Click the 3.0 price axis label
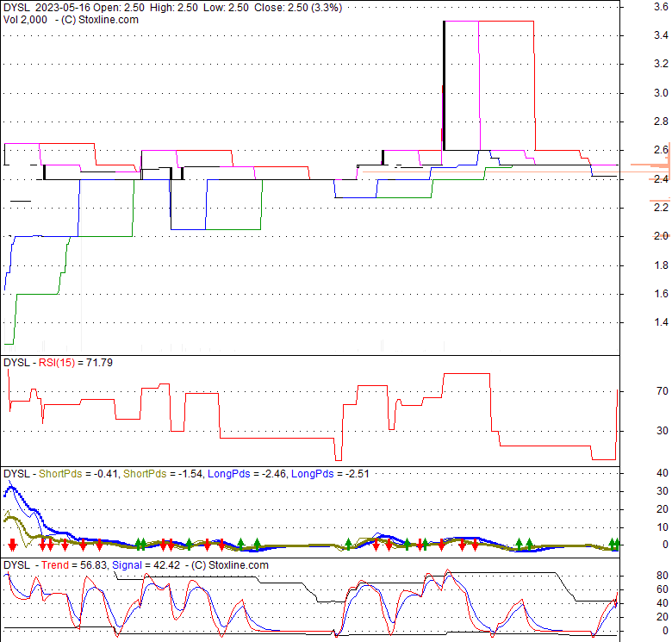 pyautogui.click(x=661, y=93)
